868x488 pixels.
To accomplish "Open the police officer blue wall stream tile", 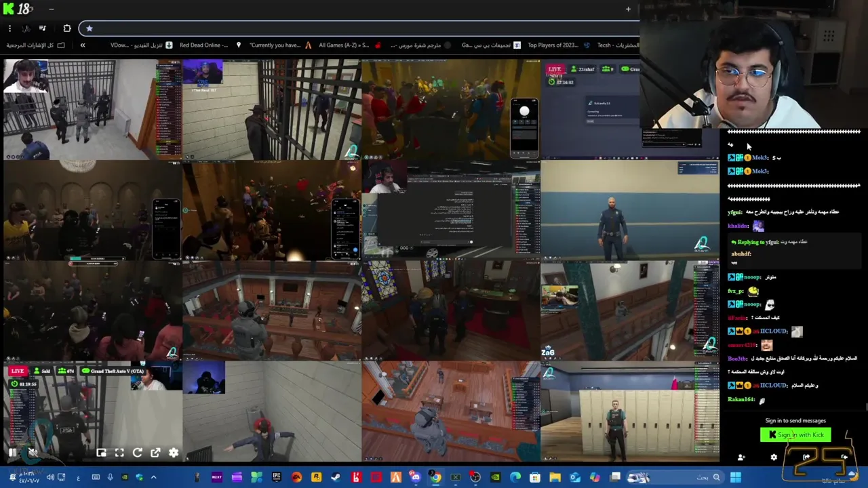I will tap(630, 210).
